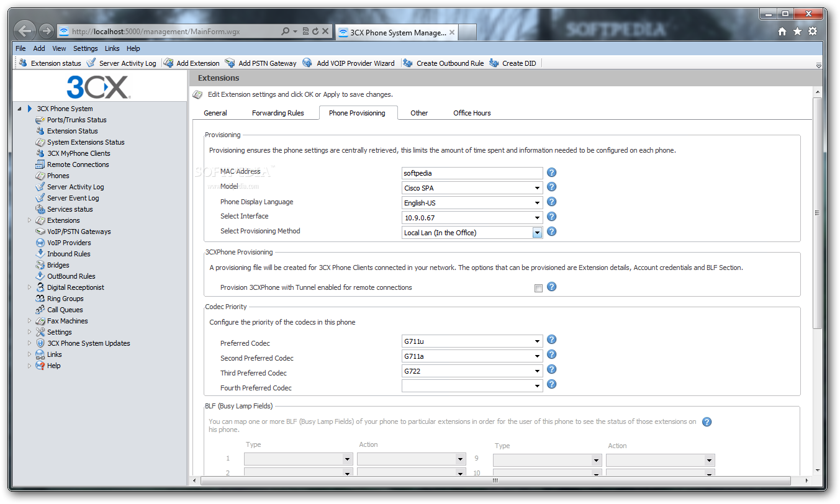Click help icon for Fourth Preferred Codec

point(551,384)
